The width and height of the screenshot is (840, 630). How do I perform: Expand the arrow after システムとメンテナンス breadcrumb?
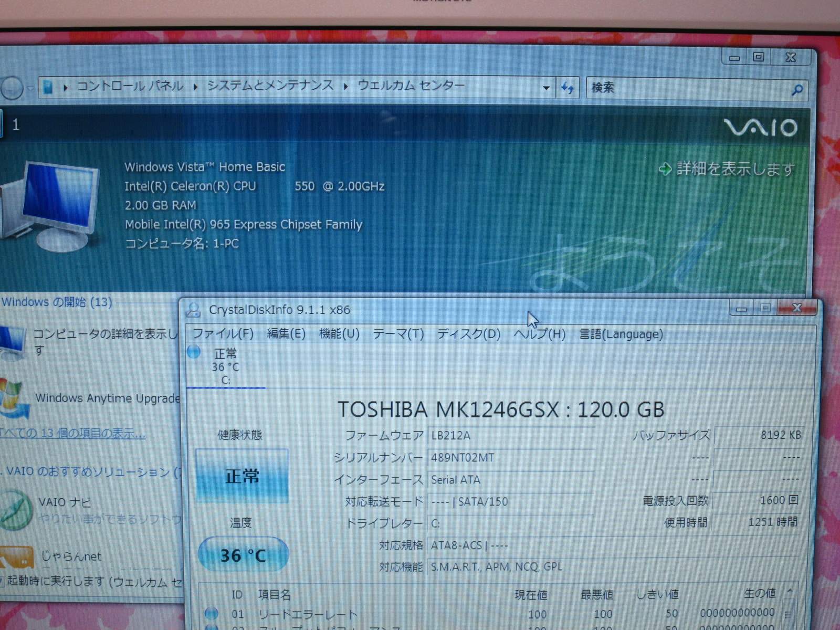[346, 86]
